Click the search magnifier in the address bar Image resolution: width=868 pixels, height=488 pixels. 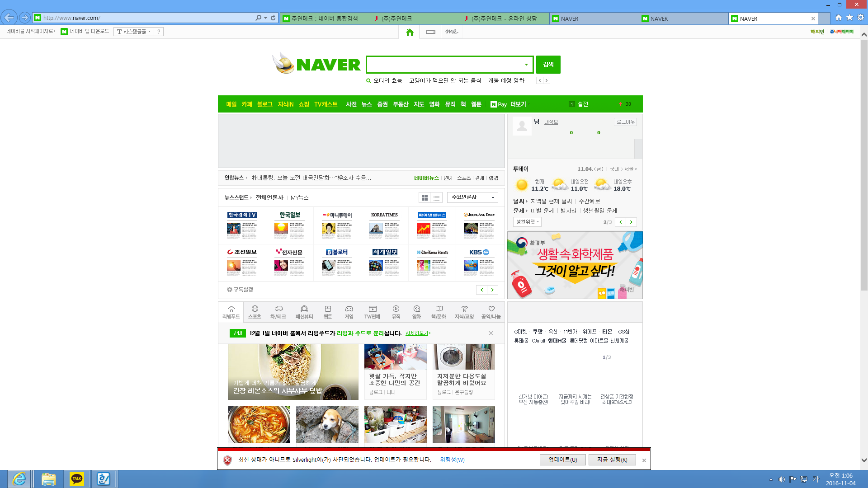tap(258, 18)
